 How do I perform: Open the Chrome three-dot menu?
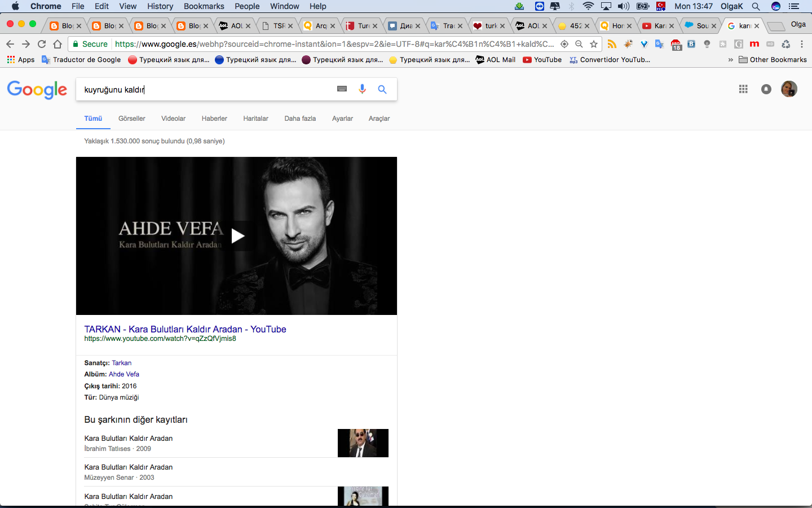(x=802, y=44)
